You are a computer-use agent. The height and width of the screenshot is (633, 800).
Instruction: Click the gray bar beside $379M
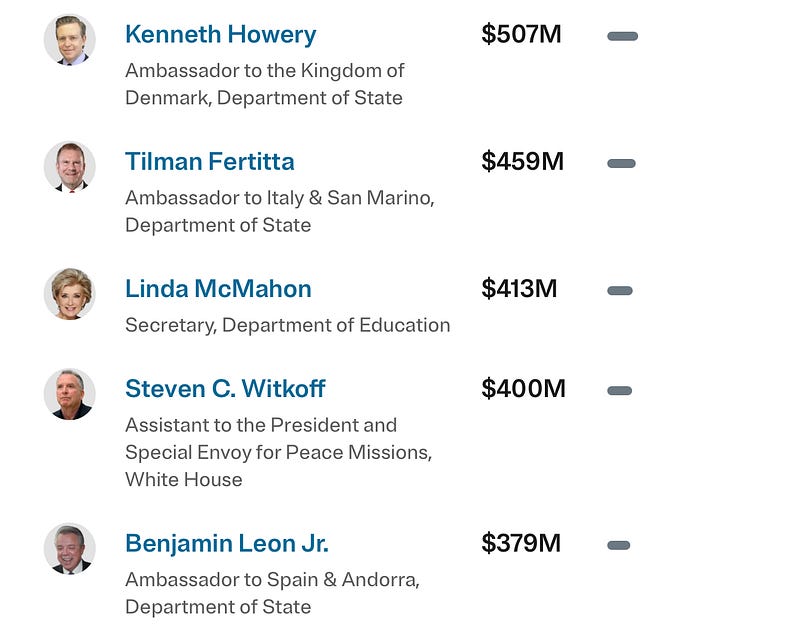(619, 545)
